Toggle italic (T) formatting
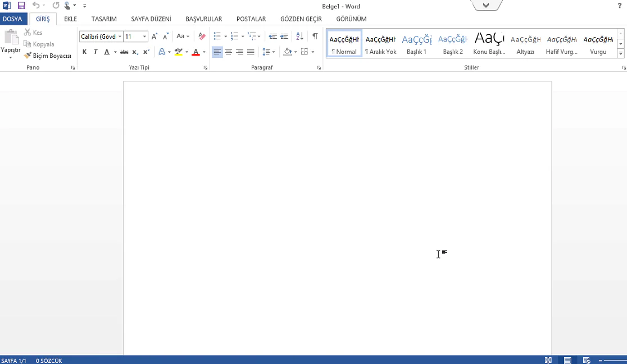This screenshot has width=627, height=364. coord(96,52)
